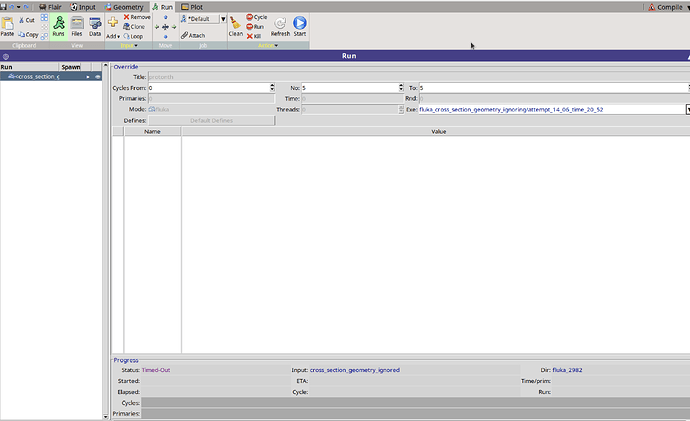Click the stop Run button

pyautogui.click(x=255, y=26)
